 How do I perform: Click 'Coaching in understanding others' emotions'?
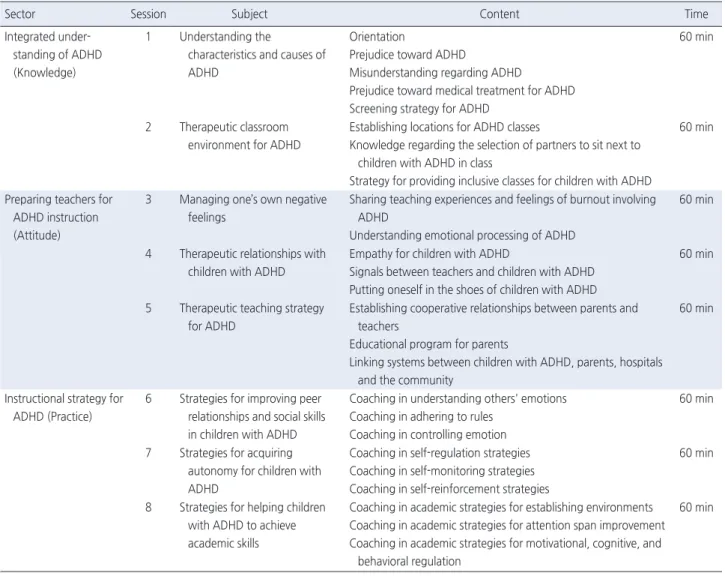[x=458, y=398]
